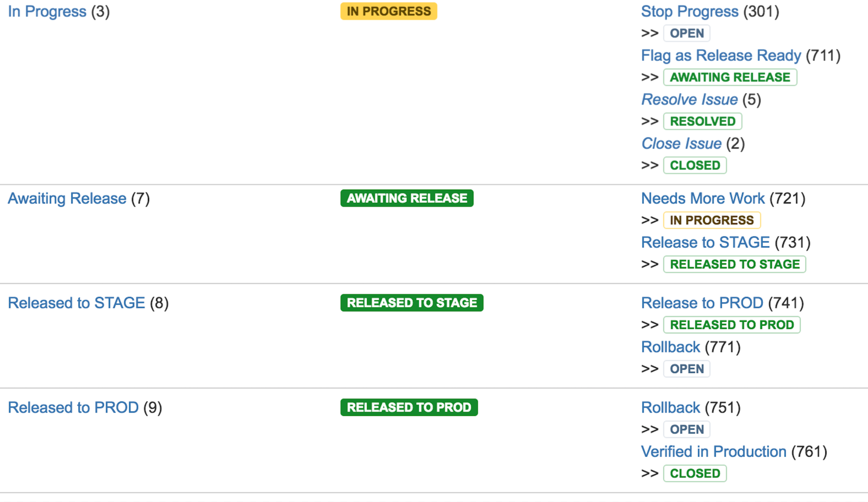Click the RELEASED TO STAGE status lozenge

pyautogui.click(x=412, y=302)
